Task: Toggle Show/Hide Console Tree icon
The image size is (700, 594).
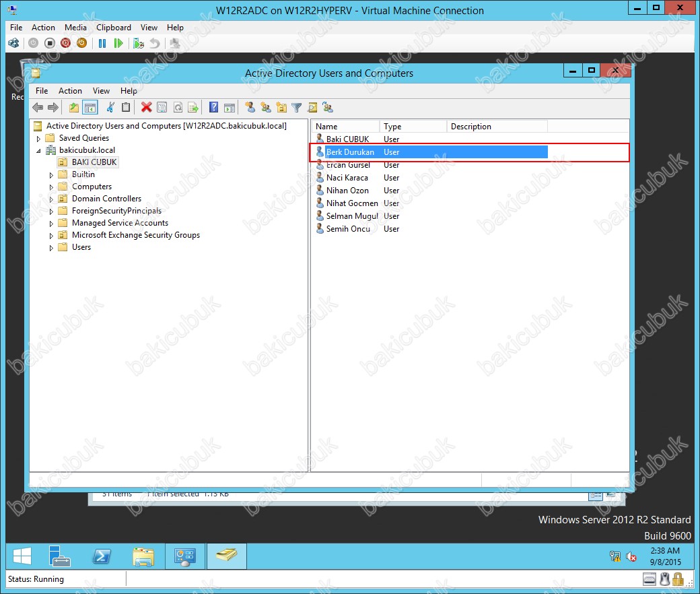Action: (x=90, y=107)
